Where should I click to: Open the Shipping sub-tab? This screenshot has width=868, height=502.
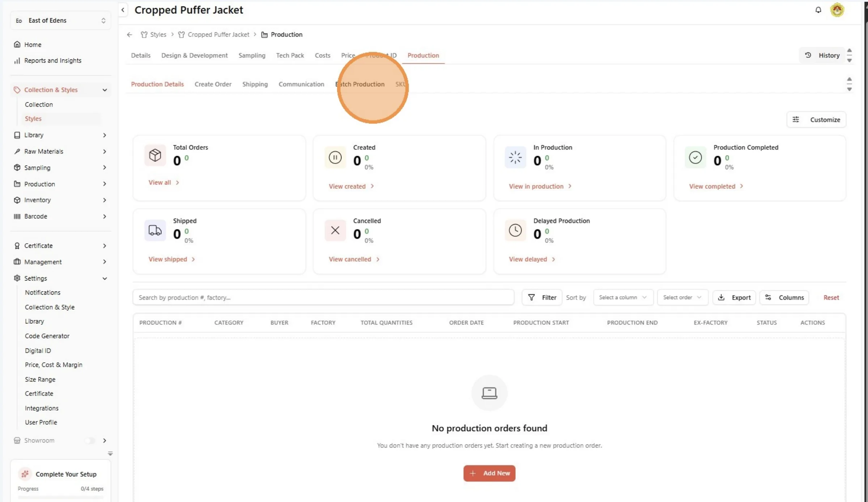pyautogui.click(x=255, y=84)
